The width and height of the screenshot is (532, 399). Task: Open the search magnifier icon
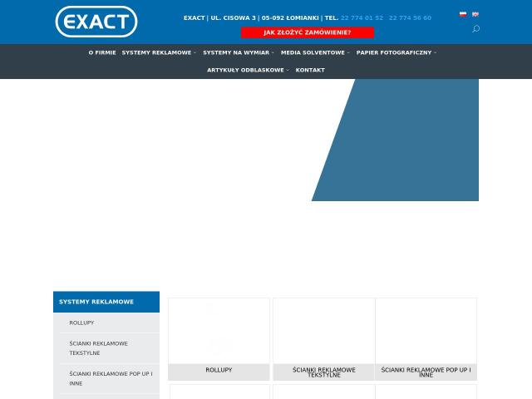click(475, 29)
